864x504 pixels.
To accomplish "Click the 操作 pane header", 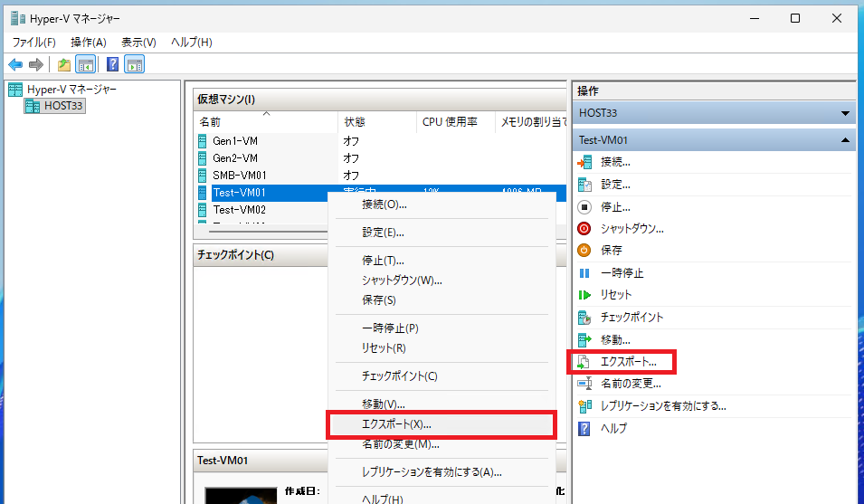I will [714, 90].
